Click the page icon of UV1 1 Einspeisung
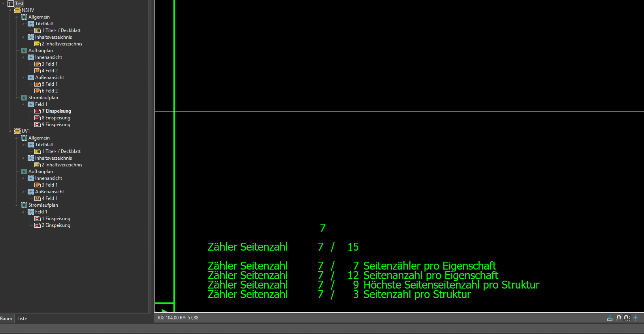This screenshot has width=644, height=334. tap(38, 219)
